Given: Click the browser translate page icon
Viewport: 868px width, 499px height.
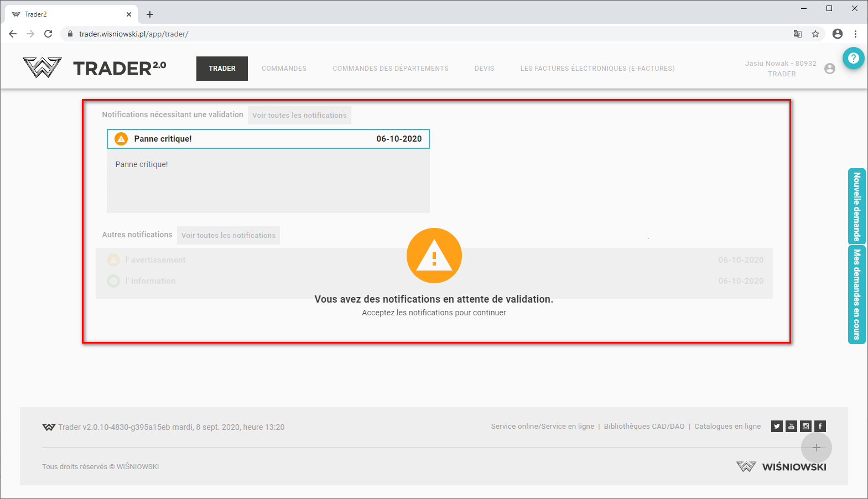Looking at the screenshot, I should pos(797,34).
